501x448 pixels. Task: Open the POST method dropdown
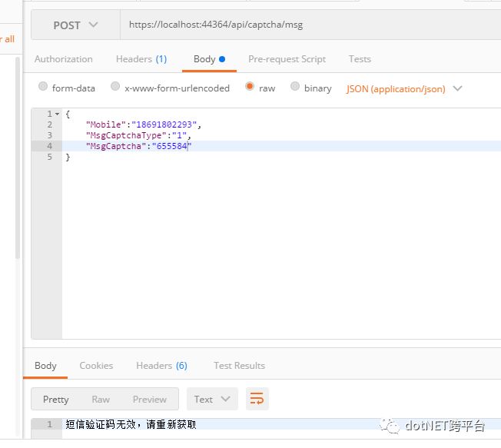[75, 25]
